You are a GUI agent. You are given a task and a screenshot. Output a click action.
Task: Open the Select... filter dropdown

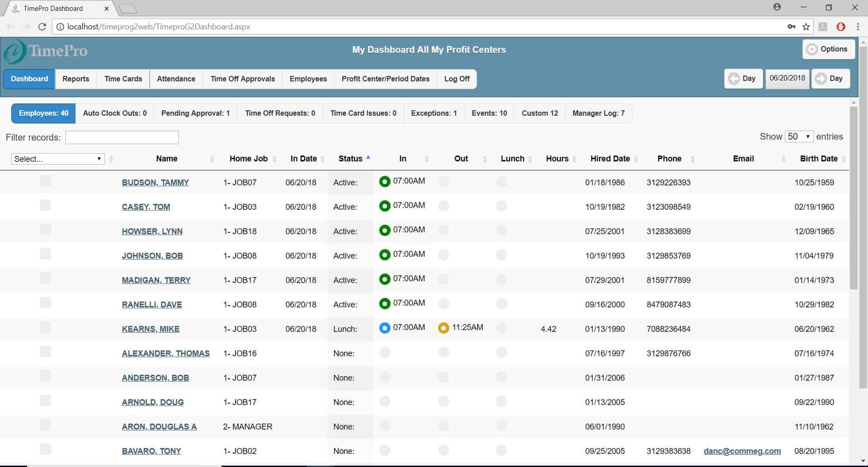point(57,159)
